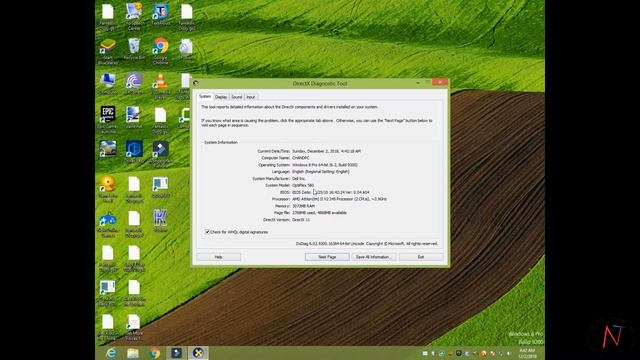
Task: Click the DirectX Diagnostic Tool title icon
Action: pyautogui.click(x=196, y=83)
